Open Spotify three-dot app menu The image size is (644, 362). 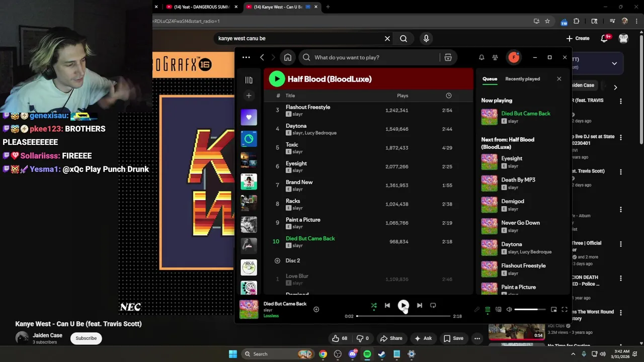pos(246,57)
